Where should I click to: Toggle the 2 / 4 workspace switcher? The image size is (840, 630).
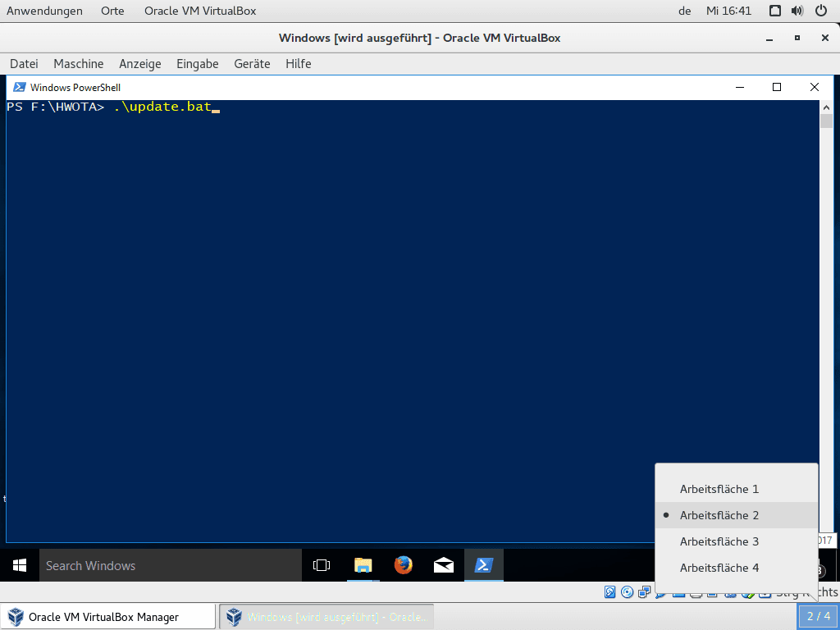818,616
